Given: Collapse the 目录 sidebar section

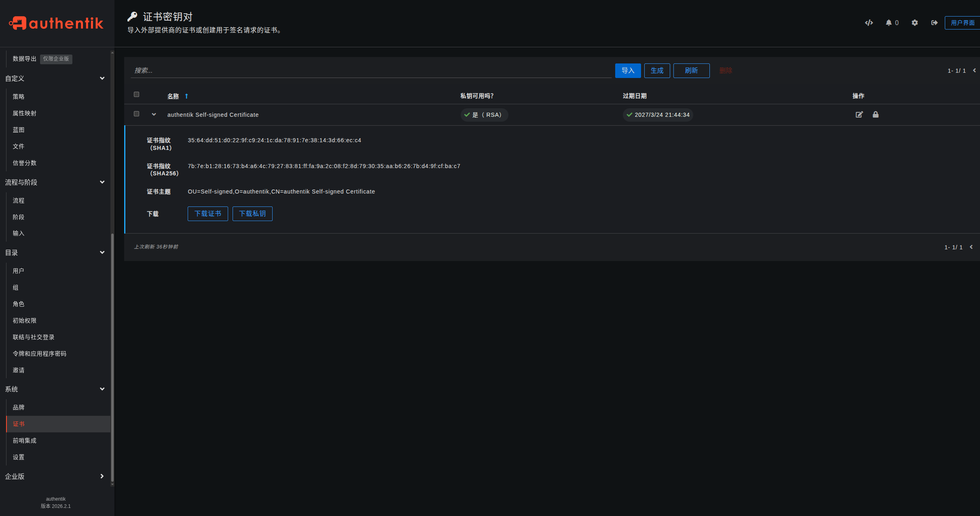Looking at the screenshot, I should coord(102,253).
